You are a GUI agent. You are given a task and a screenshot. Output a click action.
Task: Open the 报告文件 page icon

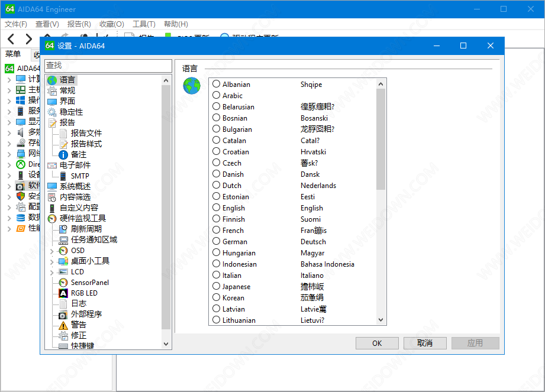pyautogui.click(x=63, y=134)
